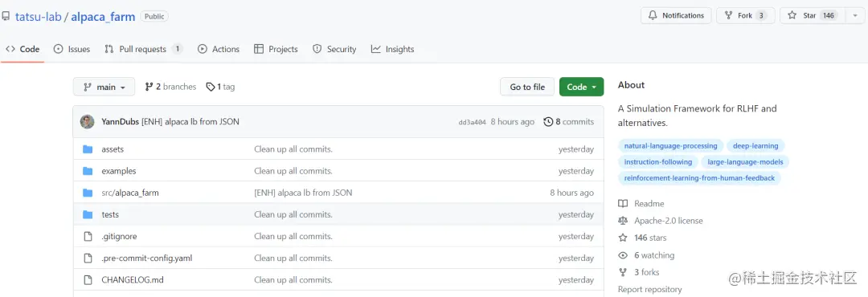The width and height of the screenshot is (868, 297).
Task: Open the tatsu-lab owner link
Action: point(39,17)
